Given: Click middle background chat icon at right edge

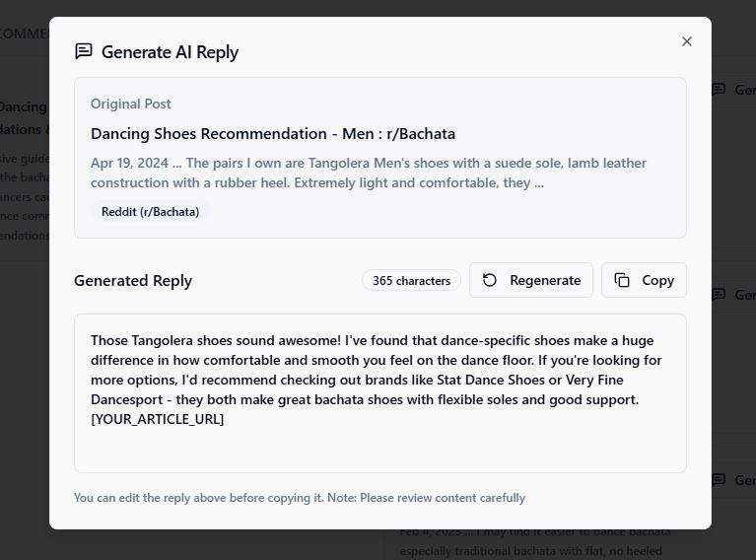Looking at the screenshot, I should pos(719,294).
